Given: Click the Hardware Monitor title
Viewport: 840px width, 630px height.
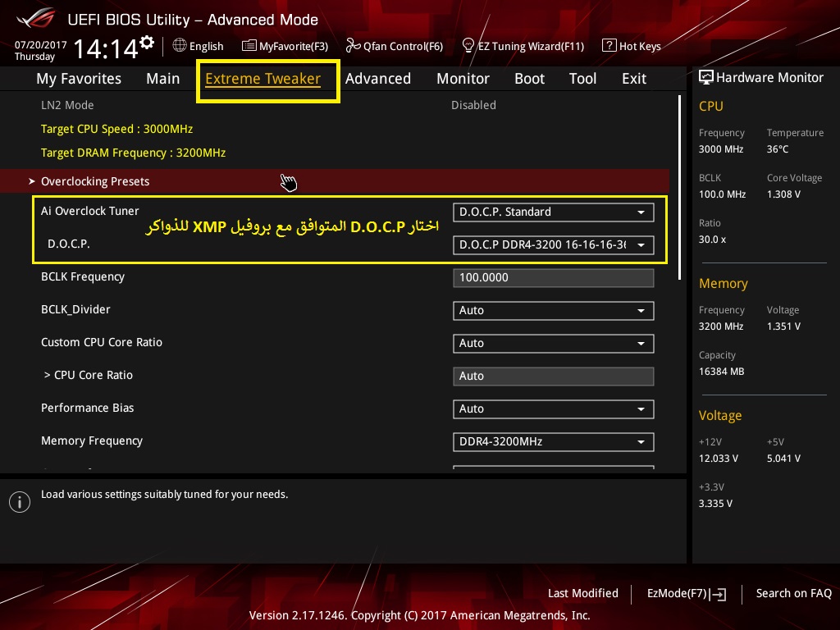Looking at the screenshot, I should tap(769, 78).
